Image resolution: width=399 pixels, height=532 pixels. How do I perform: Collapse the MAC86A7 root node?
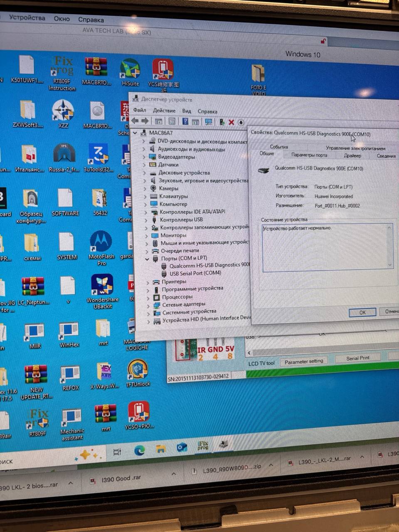click(x=135, y=133)
